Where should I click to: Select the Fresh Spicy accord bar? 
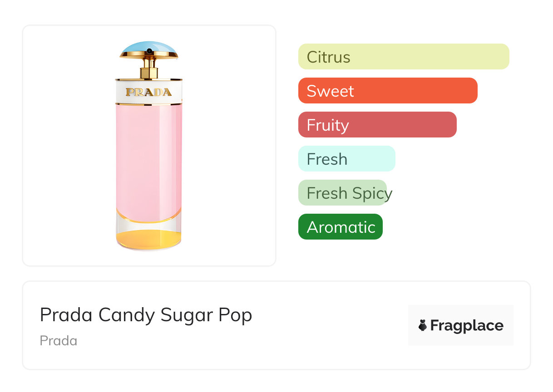pos(342,193)
